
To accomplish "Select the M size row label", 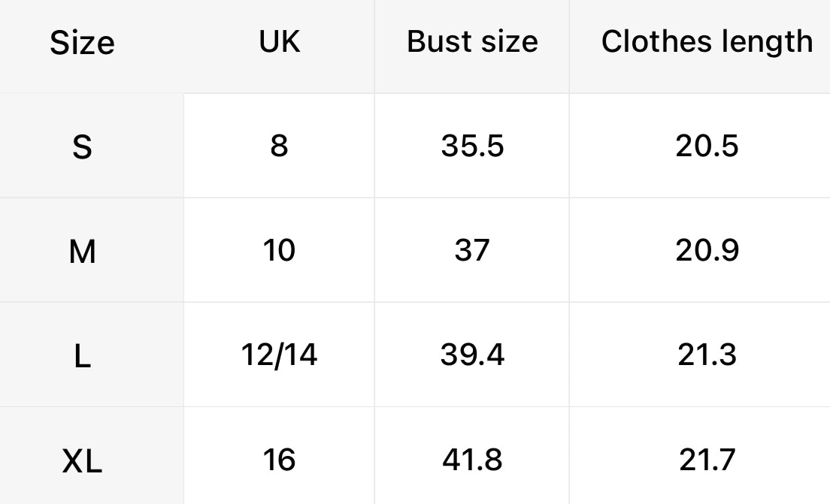I will [82, 251].
